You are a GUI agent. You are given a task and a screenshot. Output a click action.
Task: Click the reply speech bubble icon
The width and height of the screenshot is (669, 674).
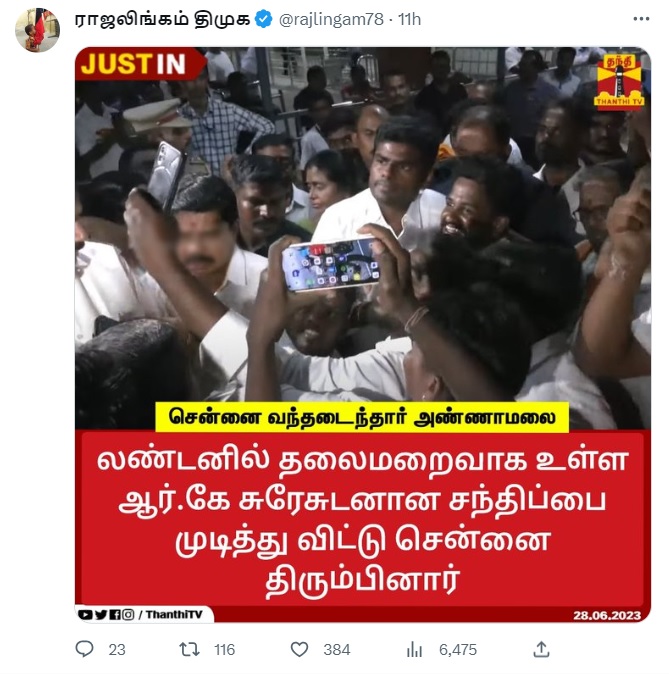pos(84,649)
